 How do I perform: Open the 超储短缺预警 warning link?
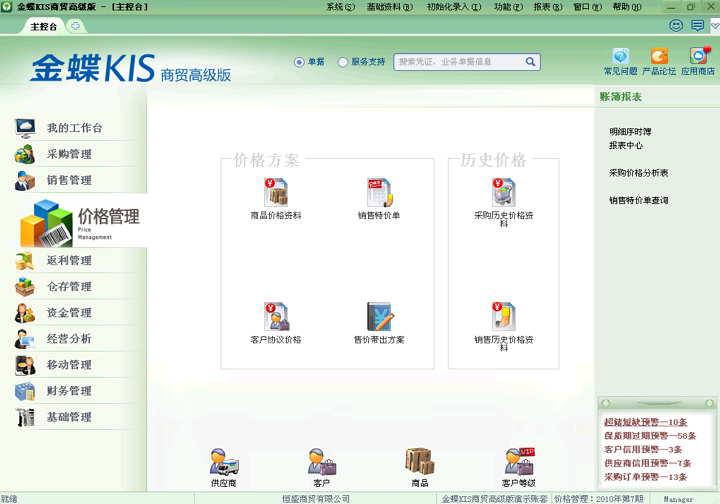coord(645,422)
